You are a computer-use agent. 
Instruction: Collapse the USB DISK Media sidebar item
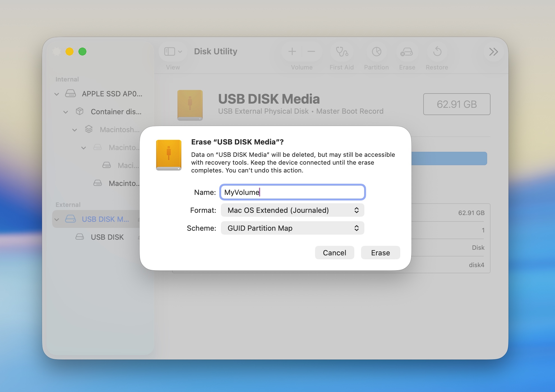coord(57,220)
